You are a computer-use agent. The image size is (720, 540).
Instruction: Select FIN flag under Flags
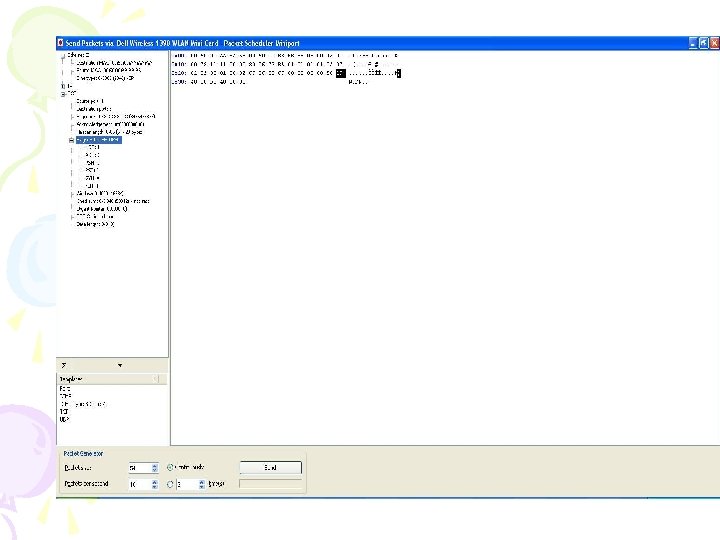92,186
